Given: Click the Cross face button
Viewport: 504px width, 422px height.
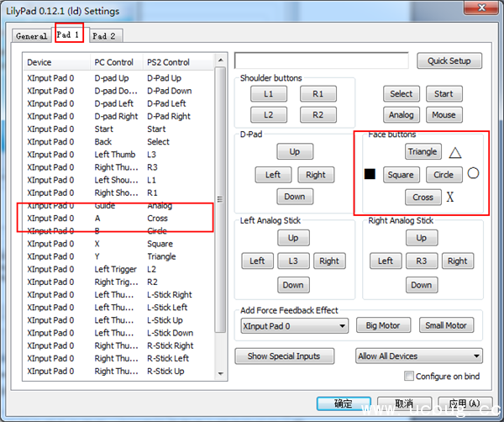Looking at the screenshot, I should [x=423, y=198].
